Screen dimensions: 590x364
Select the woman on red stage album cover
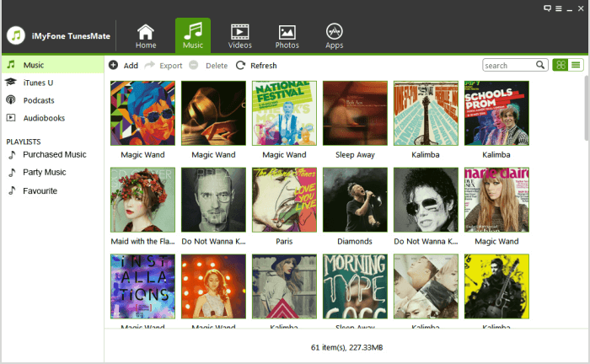pos(213,286)
